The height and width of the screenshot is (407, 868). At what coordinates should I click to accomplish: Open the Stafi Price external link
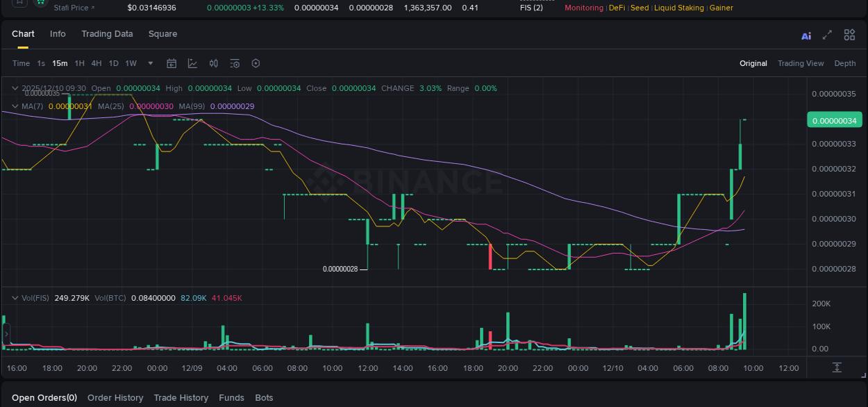[x=73, y=8]
